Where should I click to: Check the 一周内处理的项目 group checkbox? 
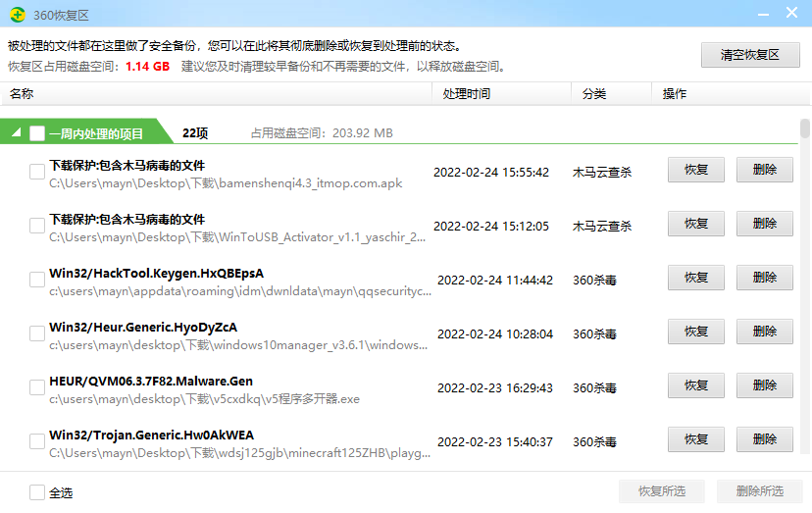(37, 133)
